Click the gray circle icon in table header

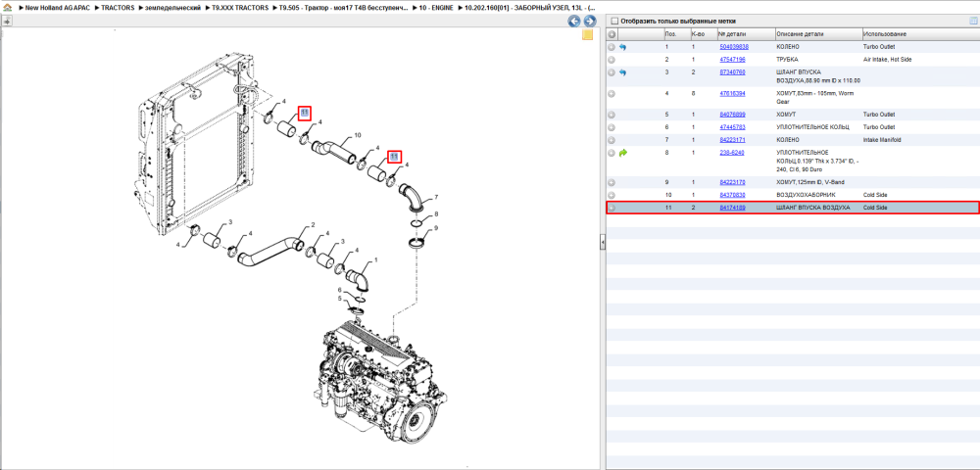612,34
